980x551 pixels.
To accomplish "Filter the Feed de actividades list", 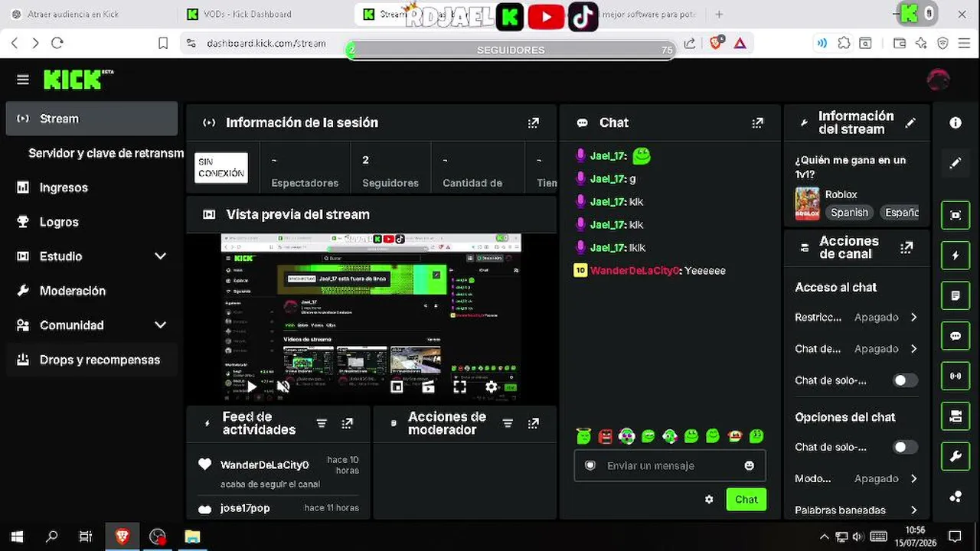I will [x=322, y=423].
